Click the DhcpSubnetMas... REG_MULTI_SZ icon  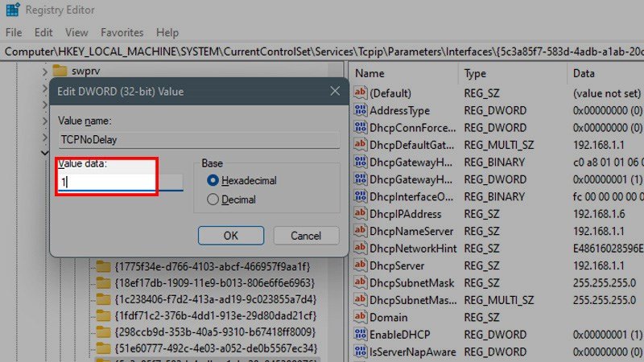click(x=360, y=299)
